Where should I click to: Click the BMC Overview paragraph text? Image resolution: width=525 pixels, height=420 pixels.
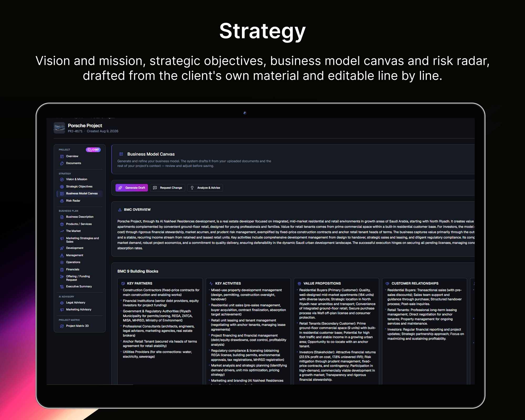tap(296, 235)
